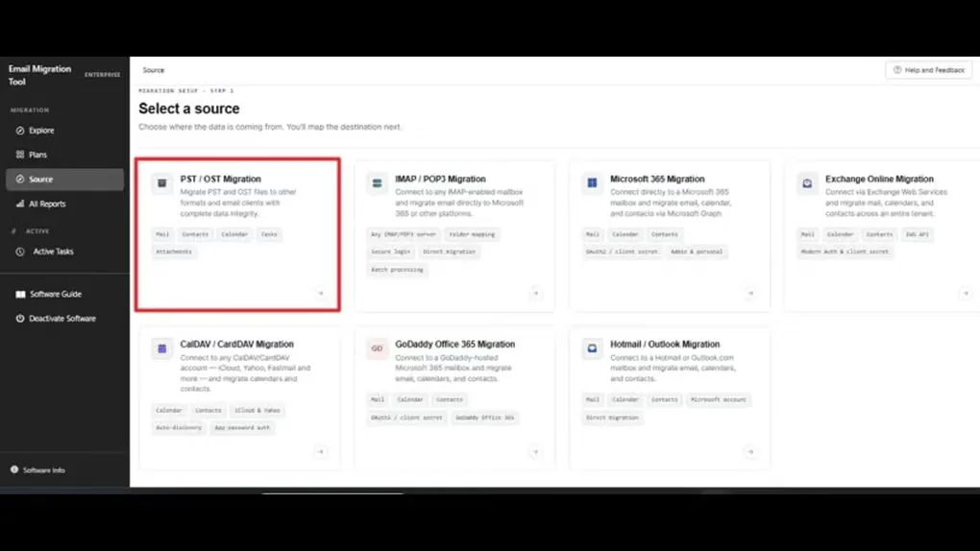The height and width of the screenshot is (551, 980).
Task: Click the Plans grid icon in sidebar
Action: (x=20, y=155)
